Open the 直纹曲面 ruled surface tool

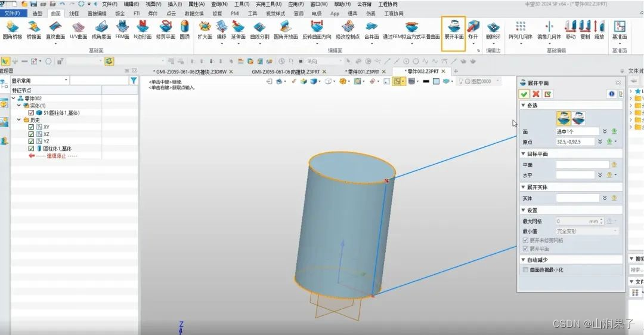[x=55, y=30]
